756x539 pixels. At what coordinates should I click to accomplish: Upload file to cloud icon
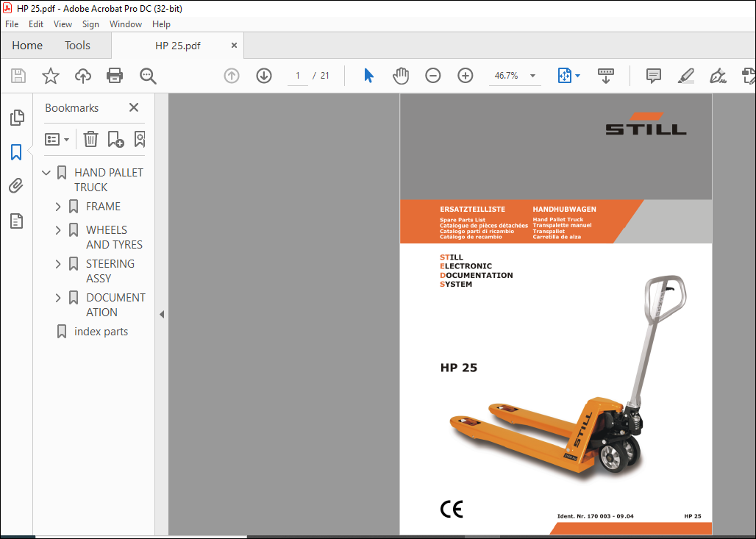(x=83, y=76)
